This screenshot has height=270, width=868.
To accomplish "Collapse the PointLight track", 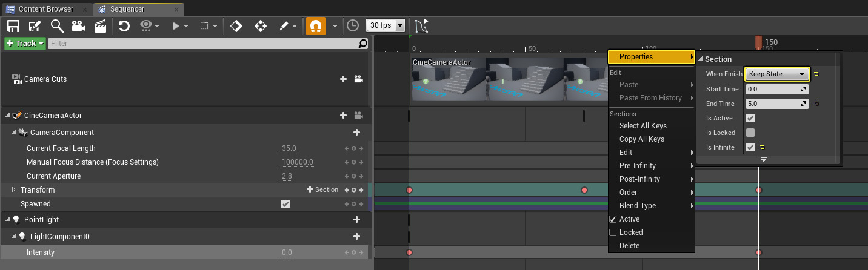I will [8, 220].
